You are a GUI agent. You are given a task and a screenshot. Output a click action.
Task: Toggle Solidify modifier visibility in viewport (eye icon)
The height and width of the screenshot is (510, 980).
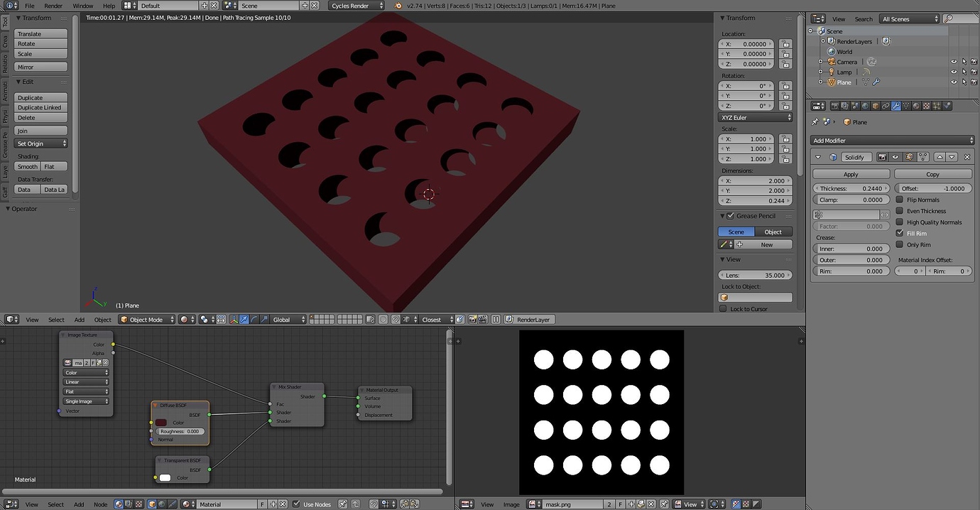pos(895,157)
